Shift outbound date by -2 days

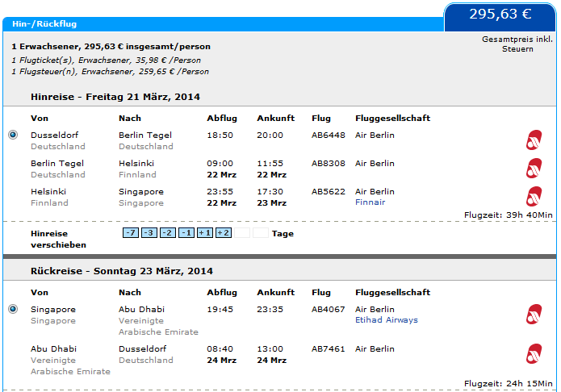[168, 233]
